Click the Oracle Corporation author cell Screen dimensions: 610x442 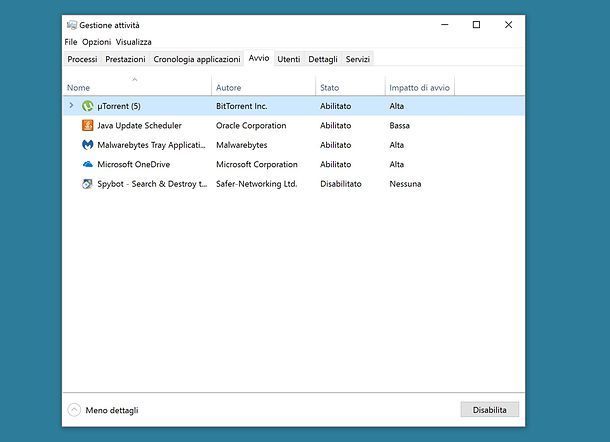coord(251,125)
